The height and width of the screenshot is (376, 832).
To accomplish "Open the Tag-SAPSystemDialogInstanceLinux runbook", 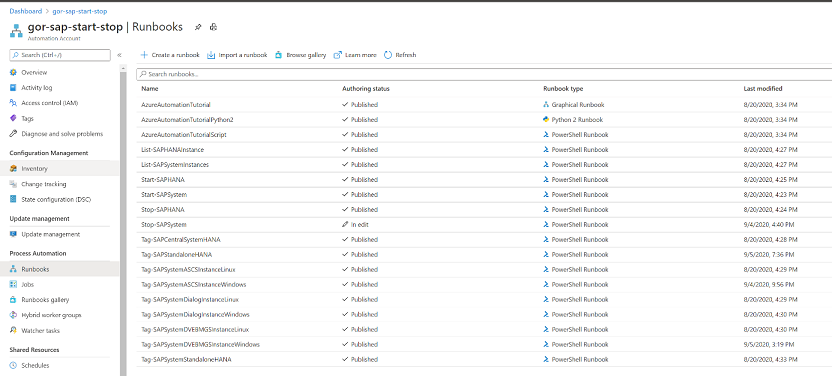I will click(x=190, y=300).
